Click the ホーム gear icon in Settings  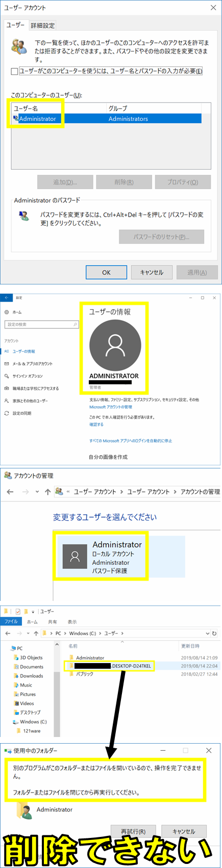tap(7, 312)
